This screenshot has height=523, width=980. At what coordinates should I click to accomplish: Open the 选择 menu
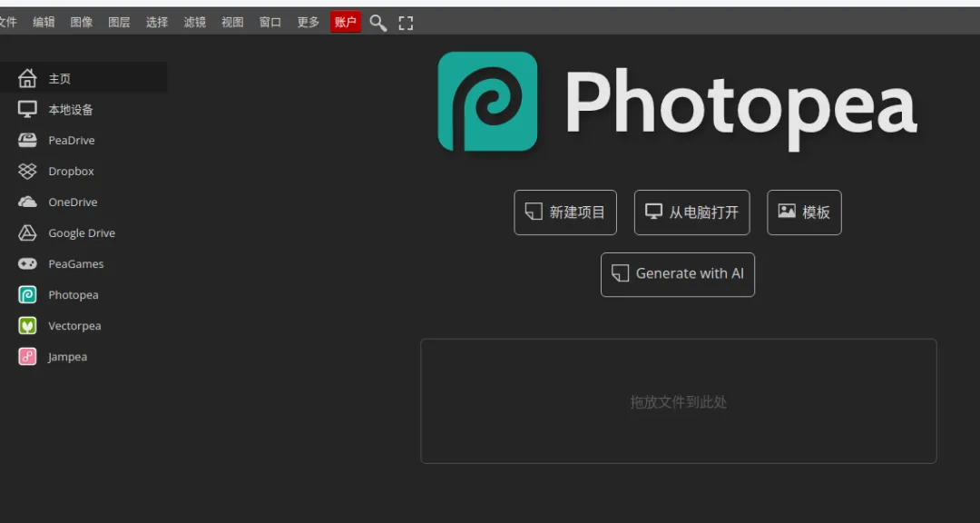point(157,23)
